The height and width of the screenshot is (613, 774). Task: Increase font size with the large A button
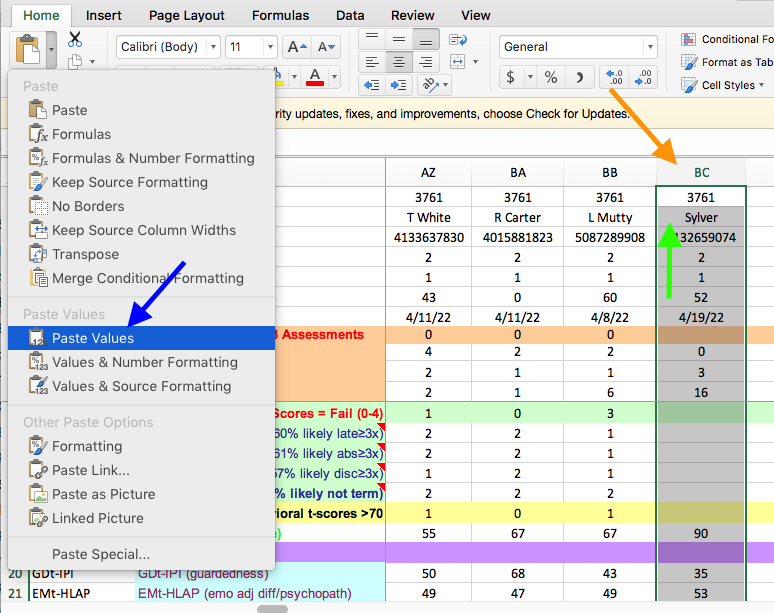[x=295, y=47]
